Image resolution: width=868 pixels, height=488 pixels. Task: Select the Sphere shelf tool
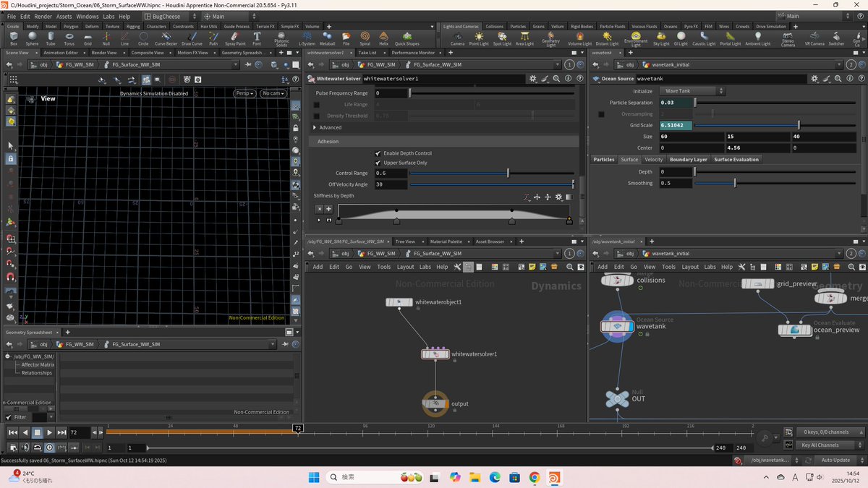[x=32, y=38]
